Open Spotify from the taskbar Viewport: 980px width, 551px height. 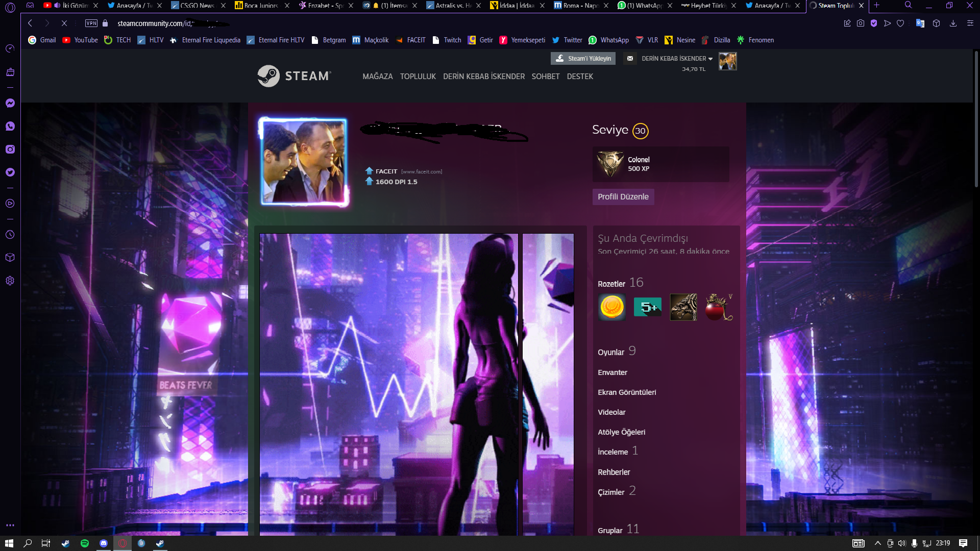point(85,543)
